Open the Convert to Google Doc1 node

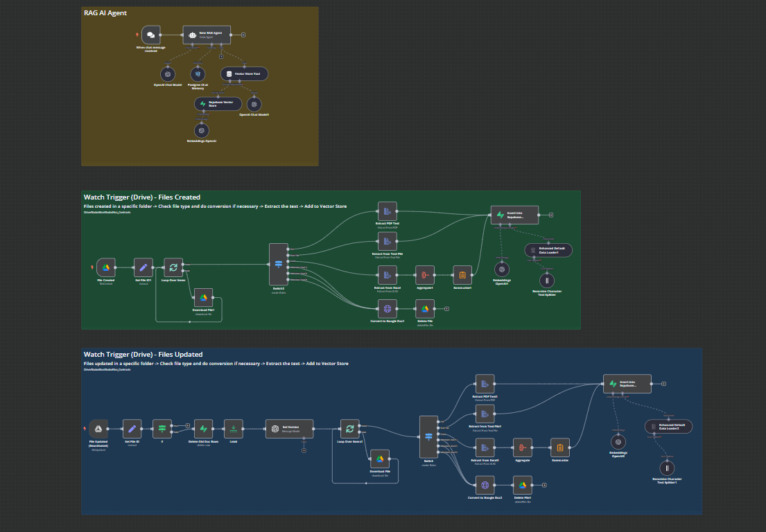click(388, 309)
